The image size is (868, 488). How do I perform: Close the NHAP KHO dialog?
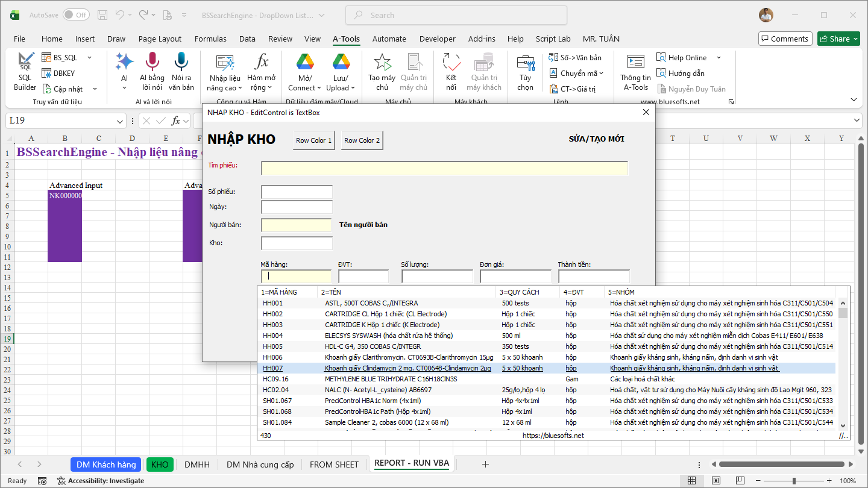click(x=646, y=112)
